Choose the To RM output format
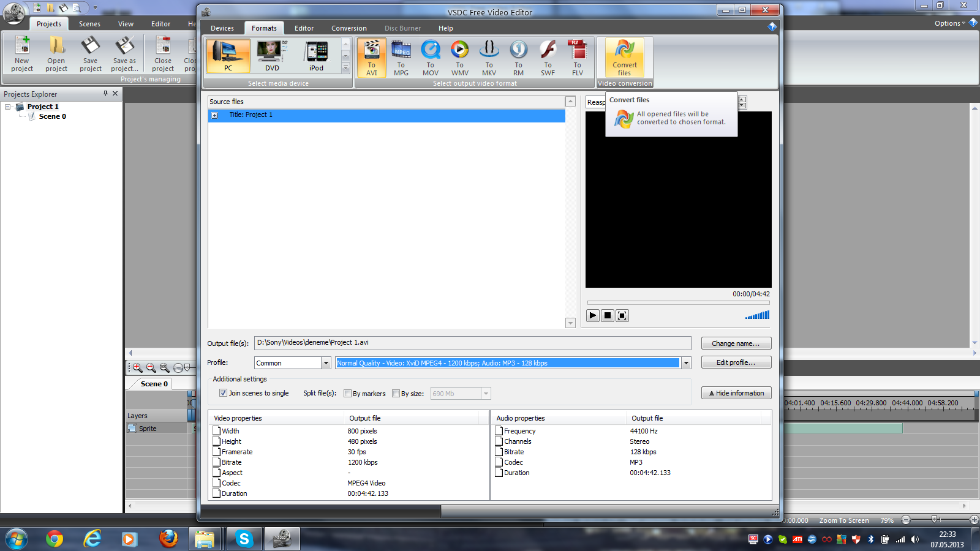 (x=519, y=58)
